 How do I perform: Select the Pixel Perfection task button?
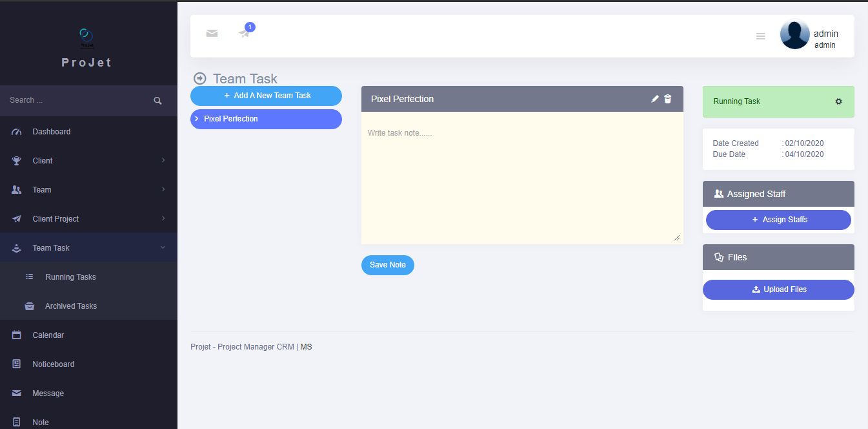click(x=266, y=119)
